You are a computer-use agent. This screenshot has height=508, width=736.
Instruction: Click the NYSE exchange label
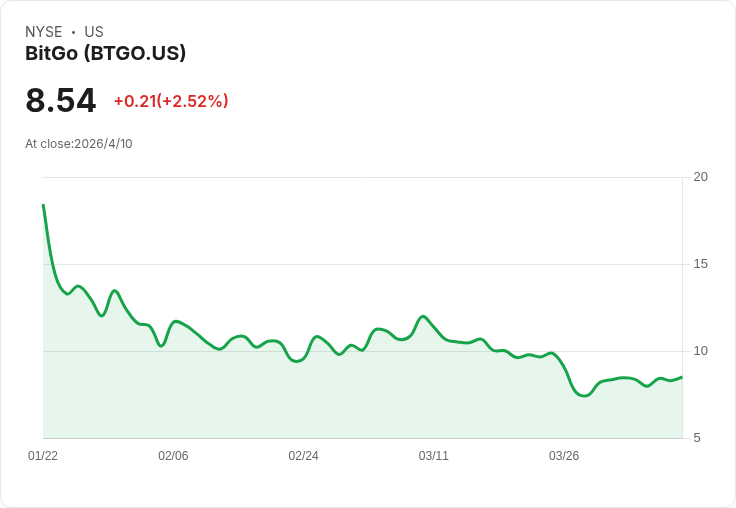tap(43, 32)
